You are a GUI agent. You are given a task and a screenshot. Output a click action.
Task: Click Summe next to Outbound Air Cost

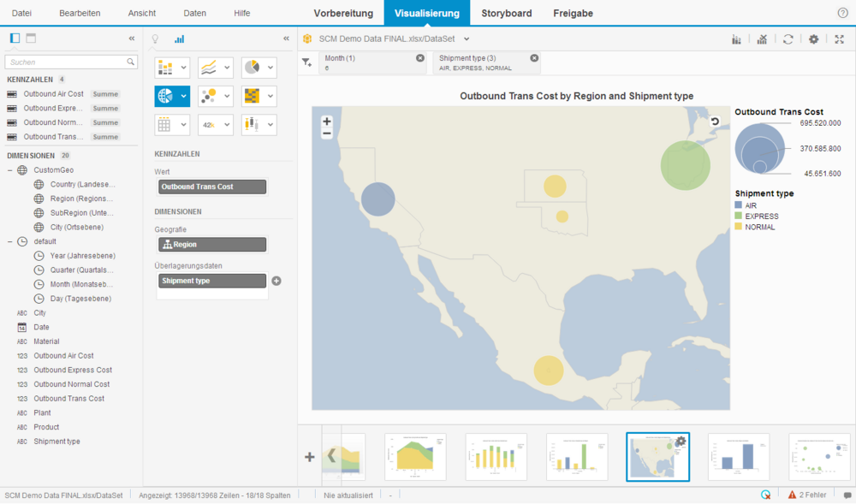pos(105,94)
